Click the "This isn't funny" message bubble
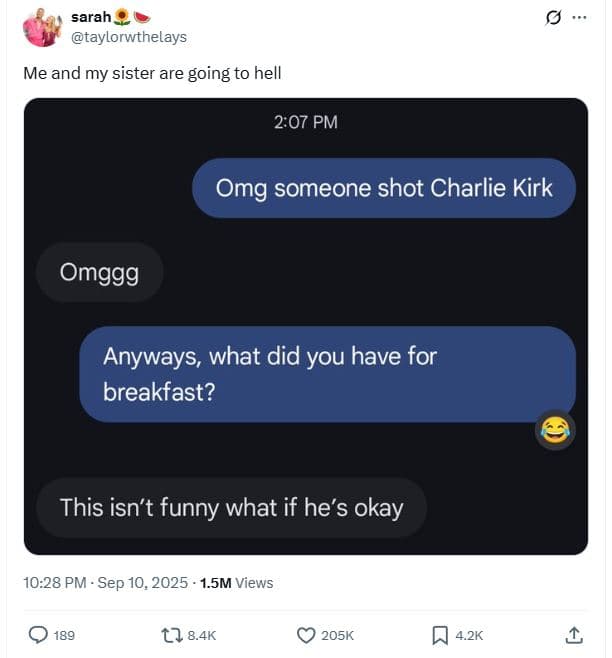Image resolution: width=612 pixels, height=658 pixels. pyautogui.click(x=231, y=507)
